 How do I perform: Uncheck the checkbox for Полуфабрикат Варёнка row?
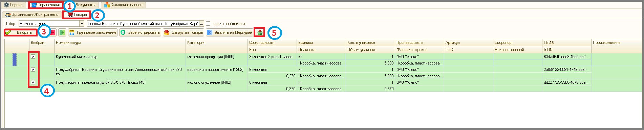tap(33, 69)
